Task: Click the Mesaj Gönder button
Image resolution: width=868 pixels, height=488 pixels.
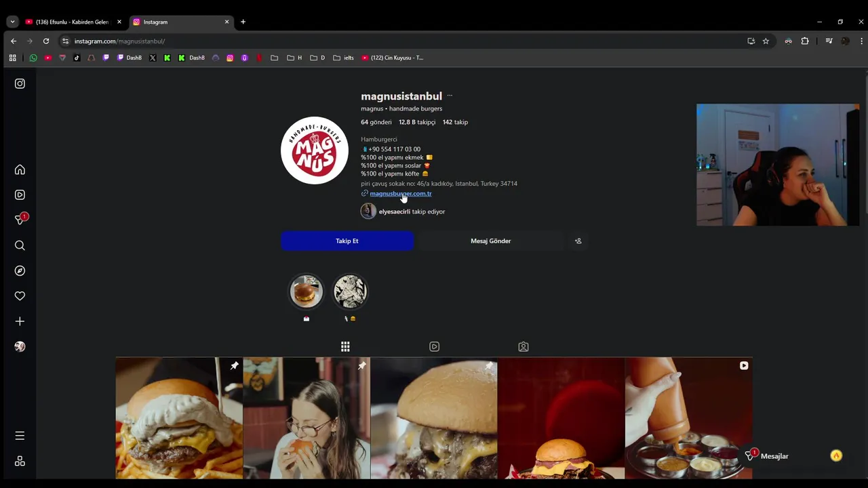Action: click(x=491, y=241)
